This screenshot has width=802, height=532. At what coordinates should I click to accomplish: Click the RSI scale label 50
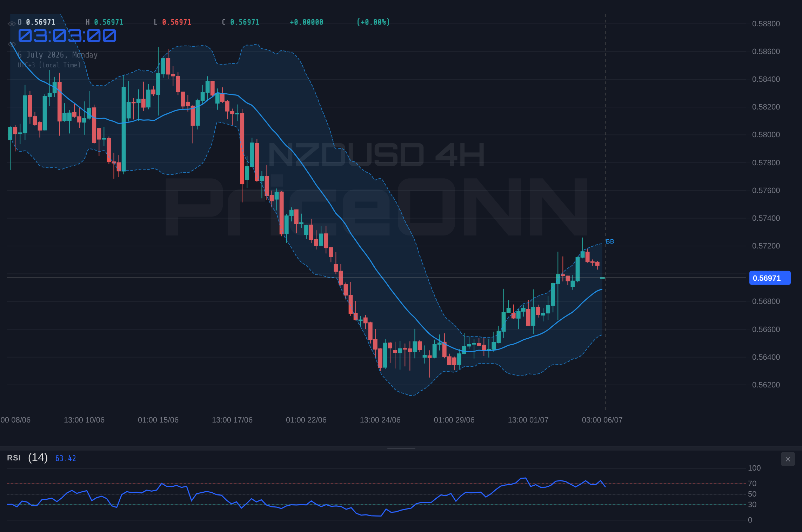(752, 494)
